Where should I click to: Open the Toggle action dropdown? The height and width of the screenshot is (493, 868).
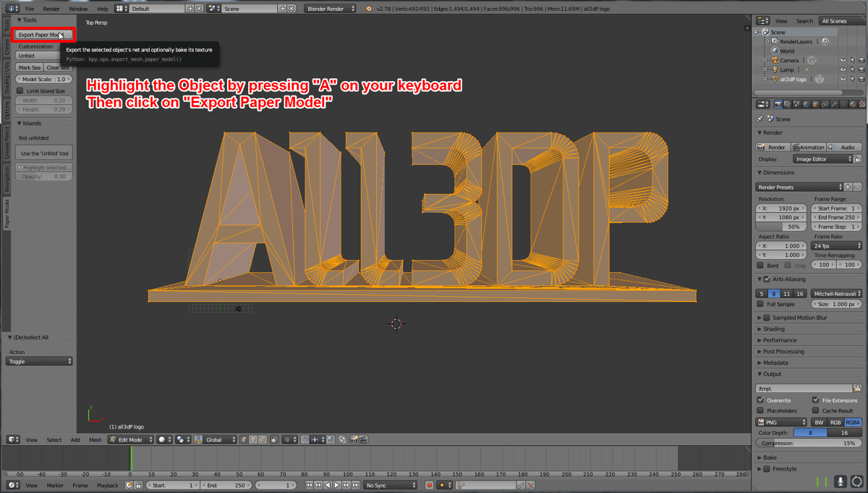pyautogui.click(x=40, y=361)
